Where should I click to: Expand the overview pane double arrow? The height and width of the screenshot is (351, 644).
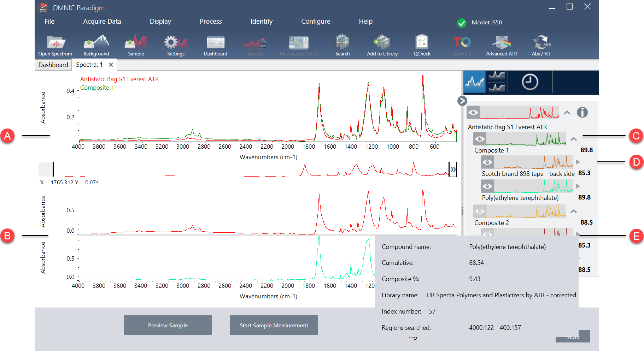(453, 169)
